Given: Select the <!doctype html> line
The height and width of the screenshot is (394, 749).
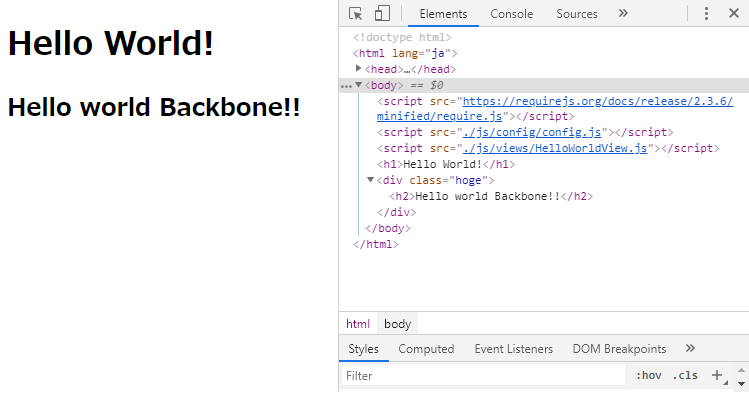Looking at the screenshot, I should click(x=402, y=37).
